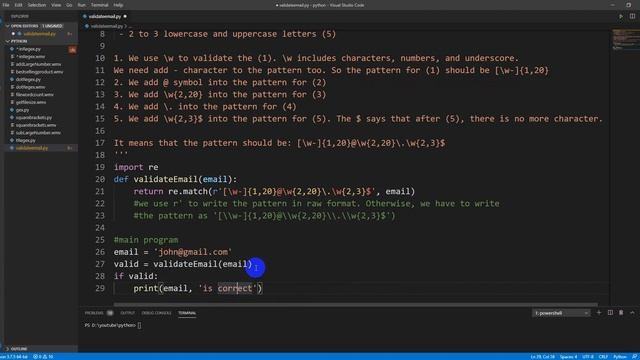This screenshot has height=360, width=640.
Task: Click the terminal prompt input area
Action: [x=140, y=325]
